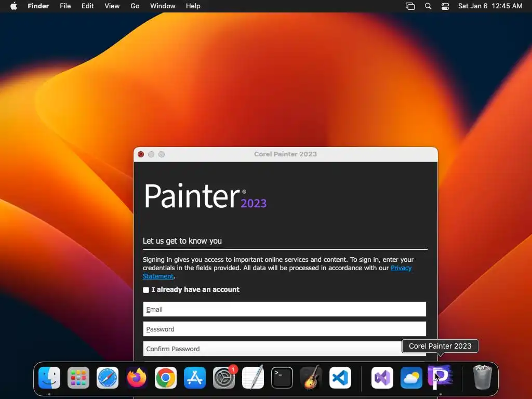Open the View menu
The height and width of the screenshot is (399, 532).
point(112,6)
